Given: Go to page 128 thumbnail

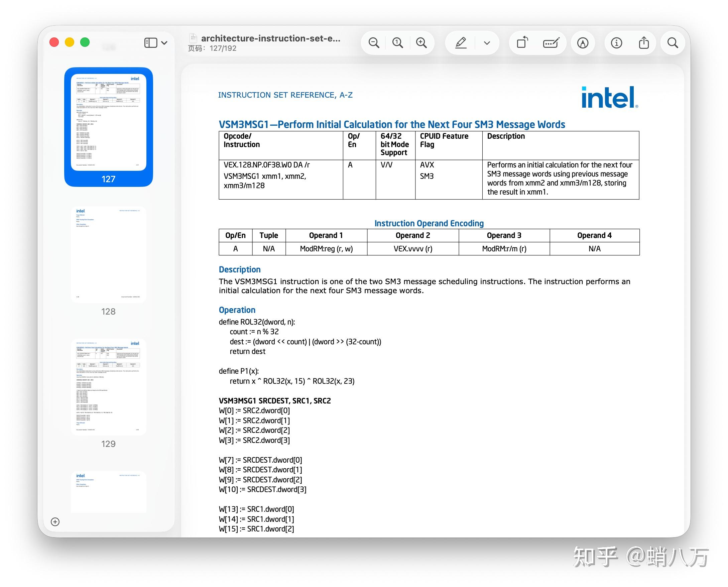Looking at the screenshot, I should [x=109, y=254].
